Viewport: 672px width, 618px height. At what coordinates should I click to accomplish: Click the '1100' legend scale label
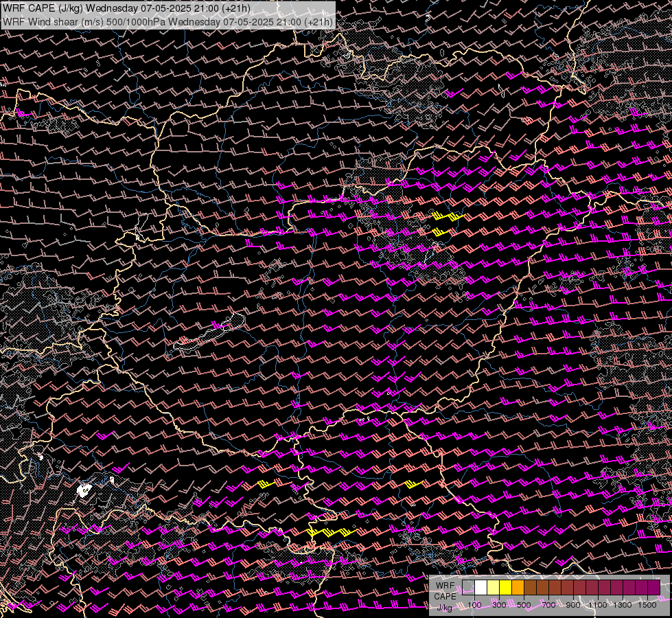pos(597,605)
